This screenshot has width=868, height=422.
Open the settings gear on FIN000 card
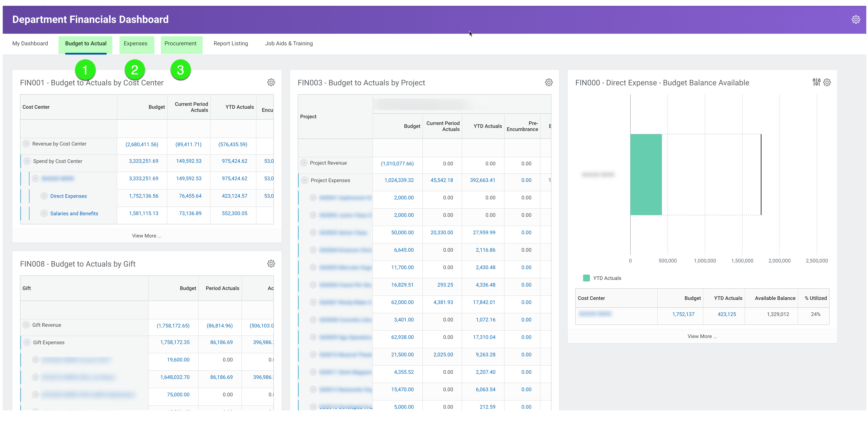pyautogui.click(x=827, y=82)
